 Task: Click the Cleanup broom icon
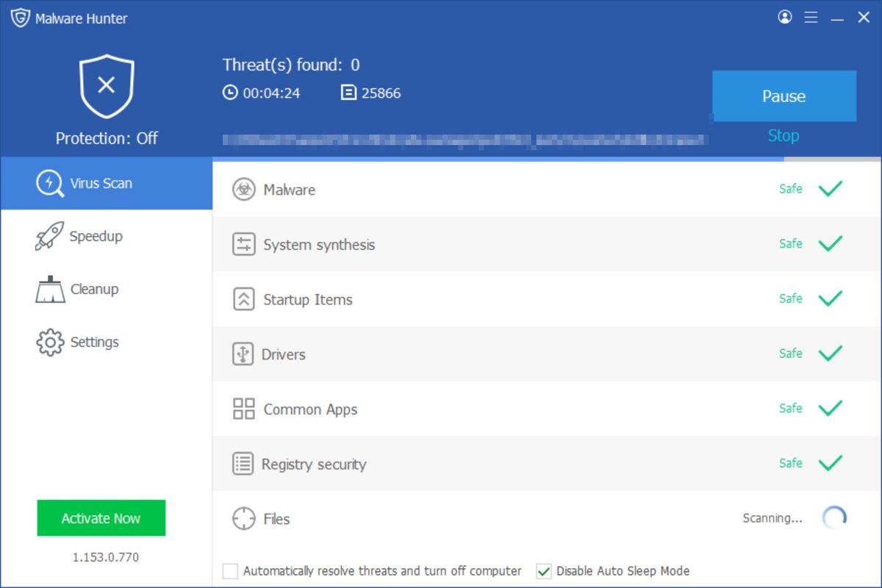pos(50,289)
